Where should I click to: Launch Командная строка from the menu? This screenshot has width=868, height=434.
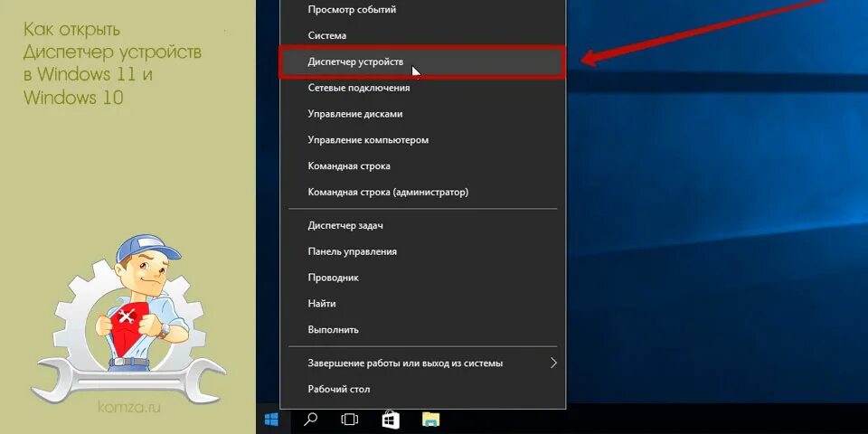423,165
